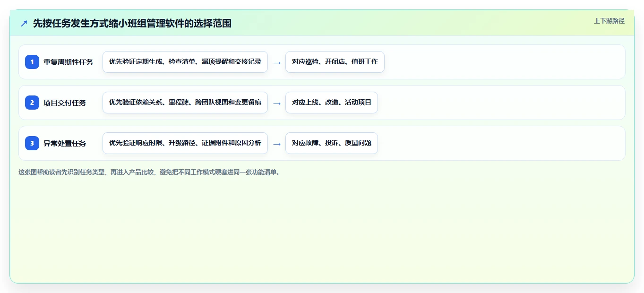
Task: Click the box 对应故障、投诉、质量问题
Action: click(x=332, y=143)
